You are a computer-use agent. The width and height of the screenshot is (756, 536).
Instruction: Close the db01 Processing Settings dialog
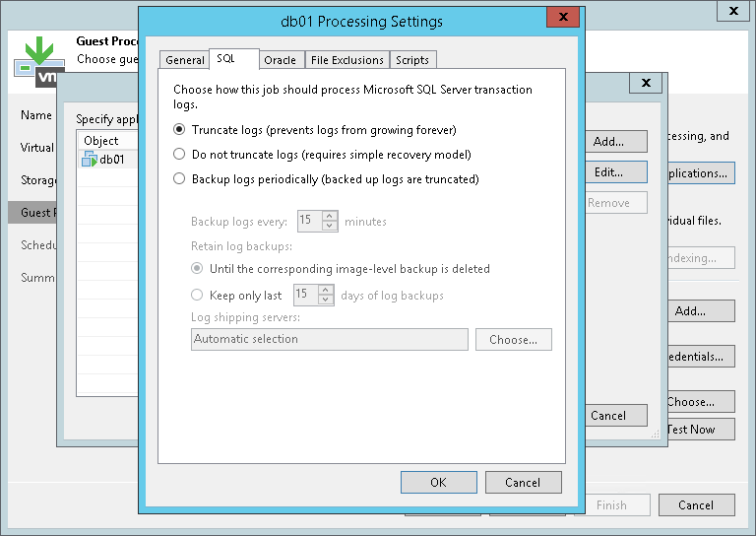(x=563, y=17)
